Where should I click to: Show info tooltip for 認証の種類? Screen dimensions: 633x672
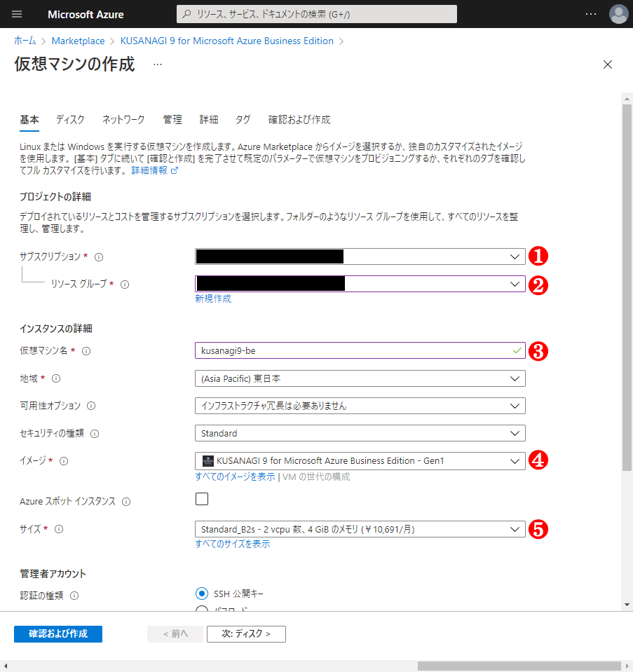coord(74,596)
